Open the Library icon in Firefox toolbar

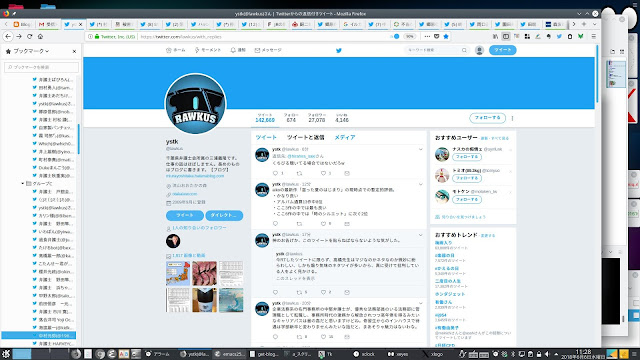496,36
